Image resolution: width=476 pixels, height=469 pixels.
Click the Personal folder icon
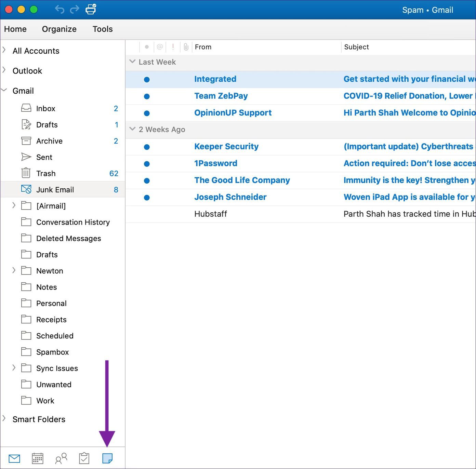[x=26, y=303]
